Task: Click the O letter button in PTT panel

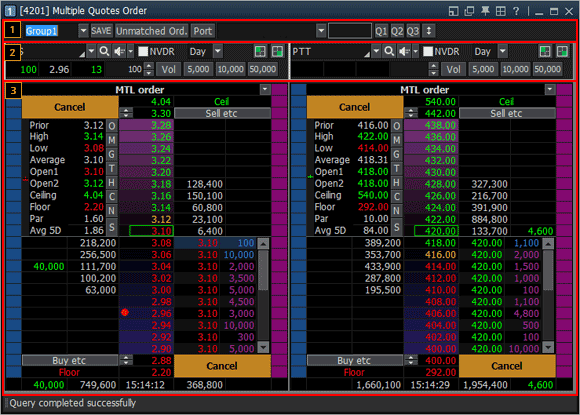Action: point(396,126)
